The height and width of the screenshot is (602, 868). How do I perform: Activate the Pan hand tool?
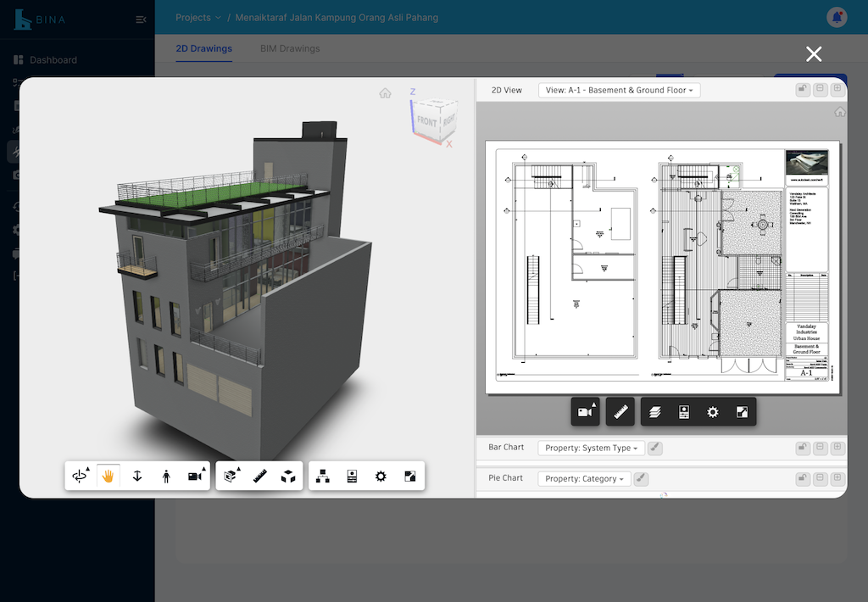pyautogui.click(x=108, y=477)
